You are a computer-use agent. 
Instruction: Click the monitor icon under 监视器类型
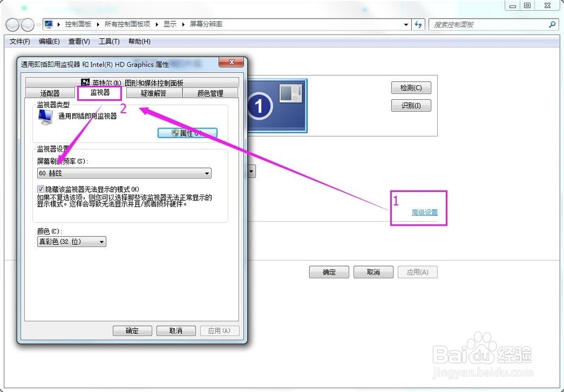tap(45, 117)
